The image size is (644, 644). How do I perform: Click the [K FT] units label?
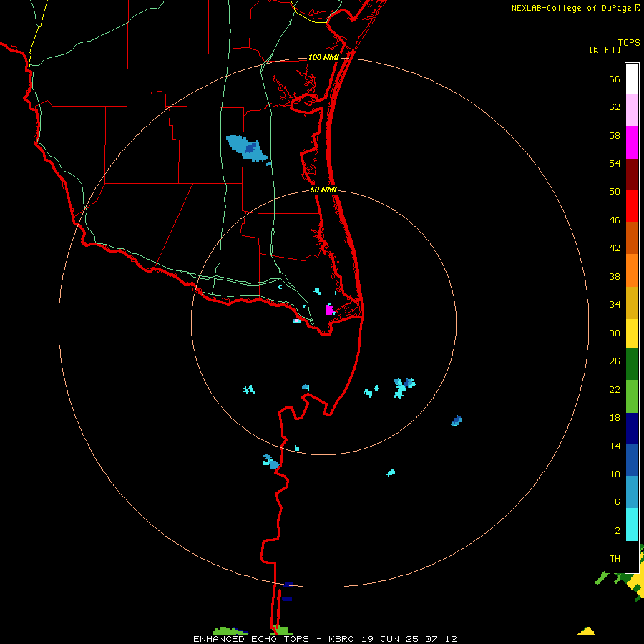click(605, 49)
